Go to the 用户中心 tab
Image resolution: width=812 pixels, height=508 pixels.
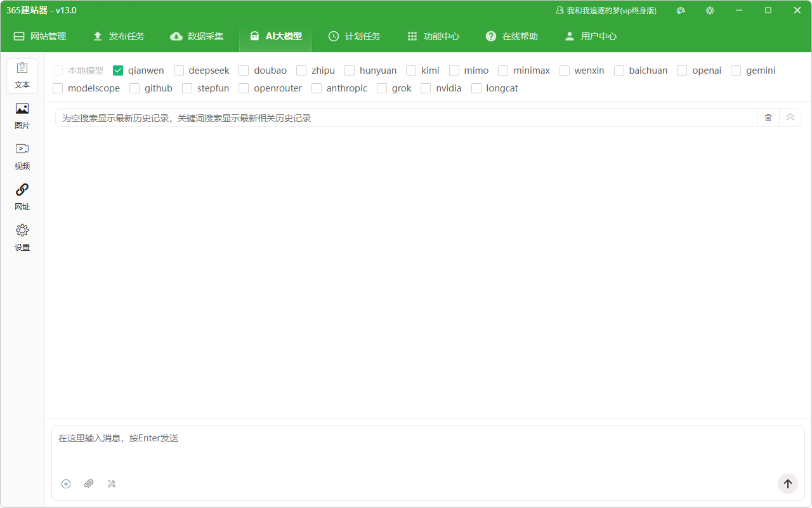[591, 36]
